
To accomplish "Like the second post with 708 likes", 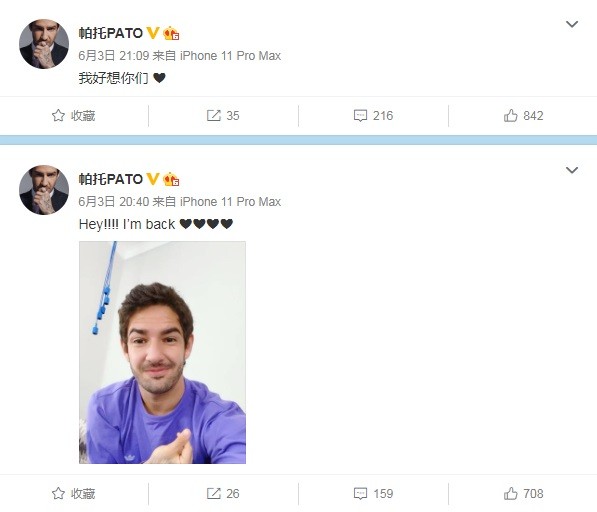I will click(x=511, y=493).
